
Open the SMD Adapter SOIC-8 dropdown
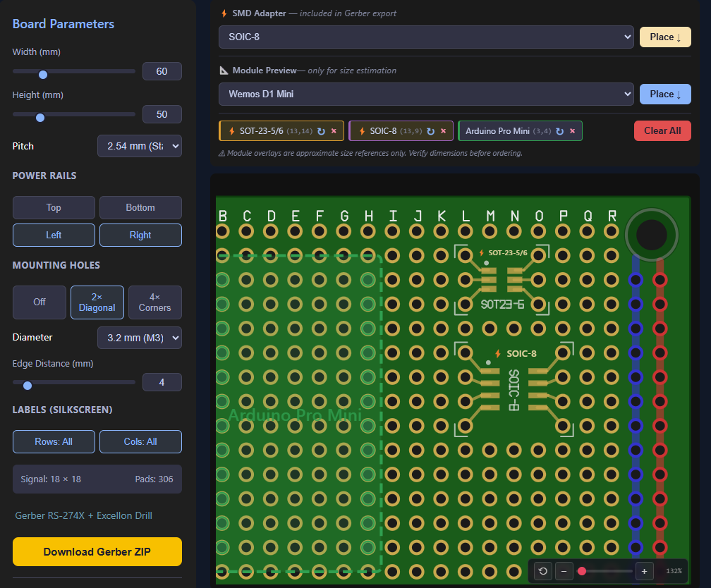tap(426, 37)
